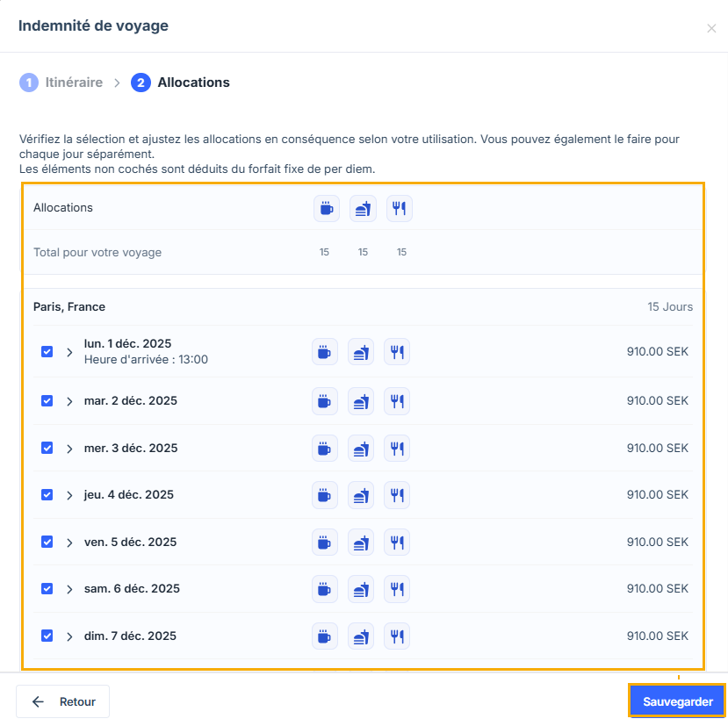Expand details for jeu. 4 déc. 2025
This screenshot has height=726, width=728.
tap(70, 495)
